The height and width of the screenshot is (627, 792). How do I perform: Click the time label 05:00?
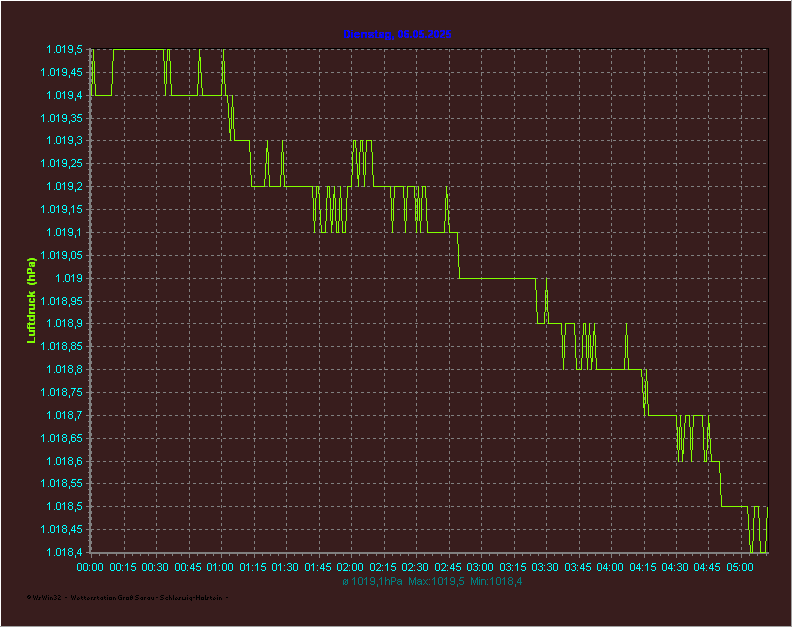point(740,567)
